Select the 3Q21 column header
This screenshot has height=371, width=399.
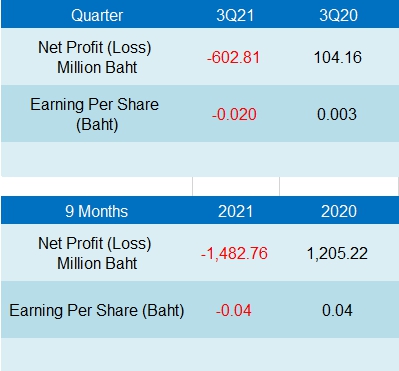point(235,15)
